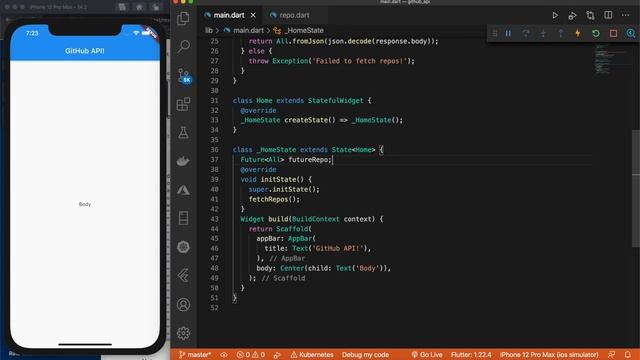Viewport: 640px width, 360px height.
Task: Open notifications bell in status bar
Action: 628,355
